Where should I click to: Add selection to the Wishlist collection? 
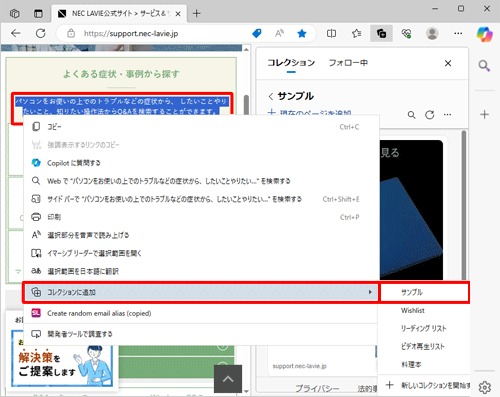click(424, 310)
